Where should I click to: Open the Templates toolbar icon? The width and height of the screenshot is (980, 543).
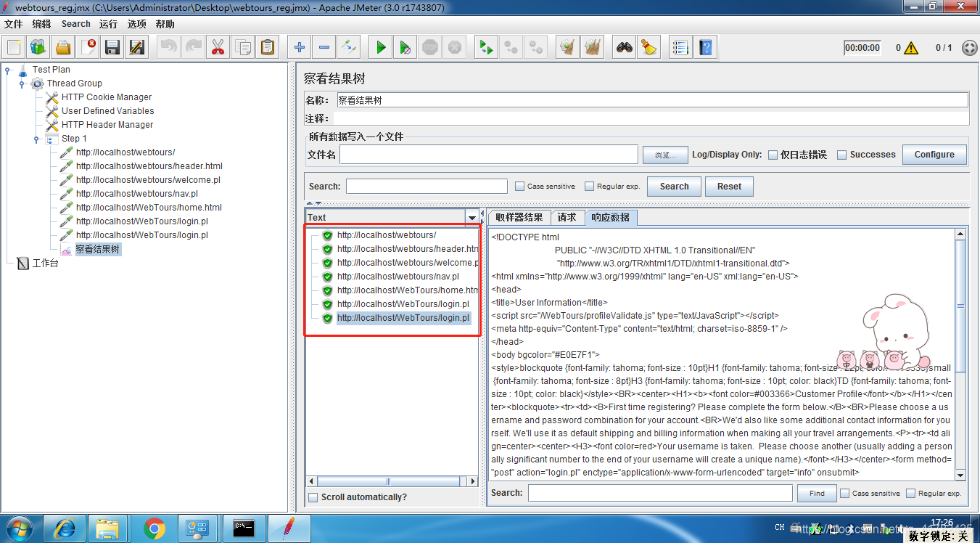[x=38, y=48]
